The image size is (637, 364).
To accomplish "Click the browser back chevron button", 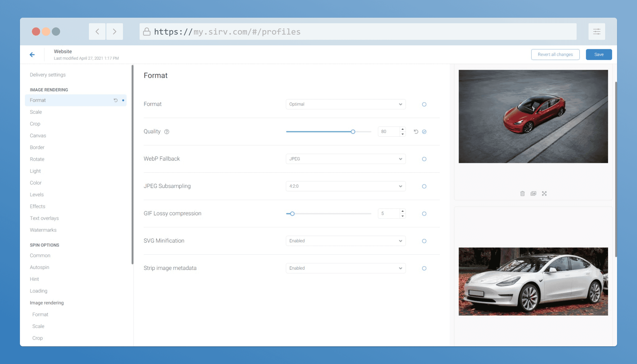I will pyautogui.click(x=97, y=32).
